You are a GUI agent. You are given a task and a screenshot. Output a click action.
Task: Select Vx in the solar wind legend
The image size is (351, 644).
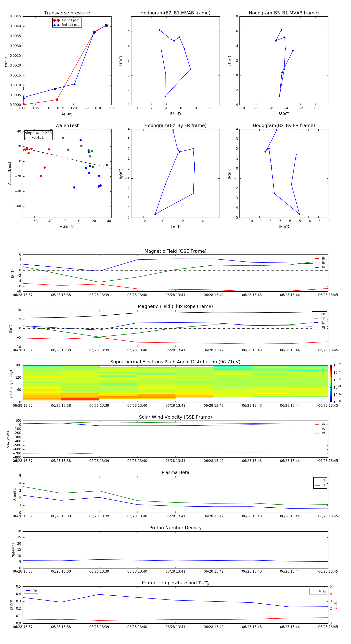click(x=320, y=424)
